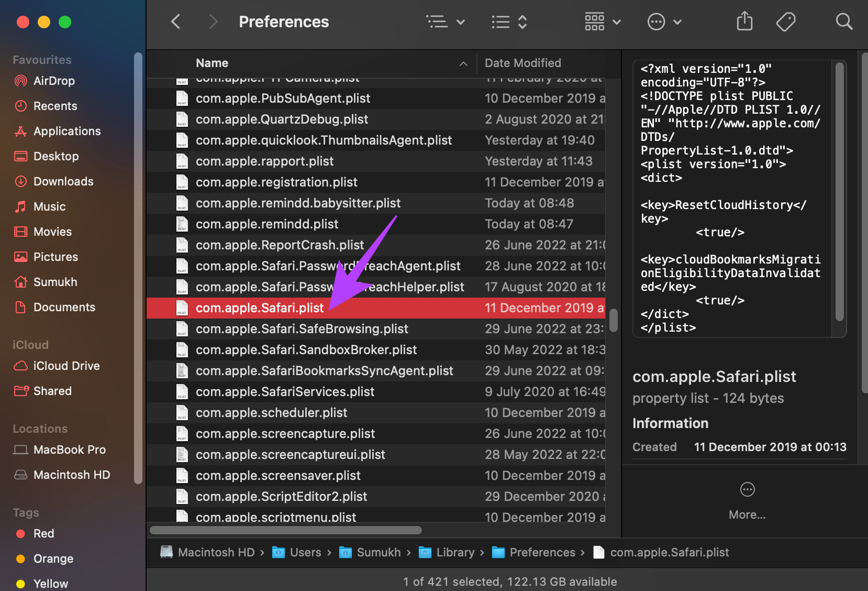Click com.apple.Safari.plist in path bar

(661, 552)
